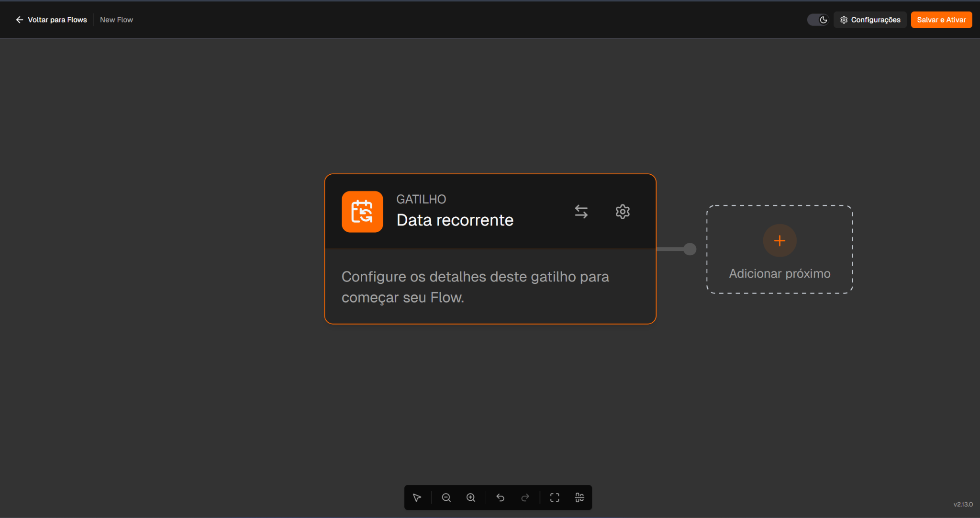The image size is (980, 518).
Task: Click the orange plus to add next step
Action: [x=780, y=241]
